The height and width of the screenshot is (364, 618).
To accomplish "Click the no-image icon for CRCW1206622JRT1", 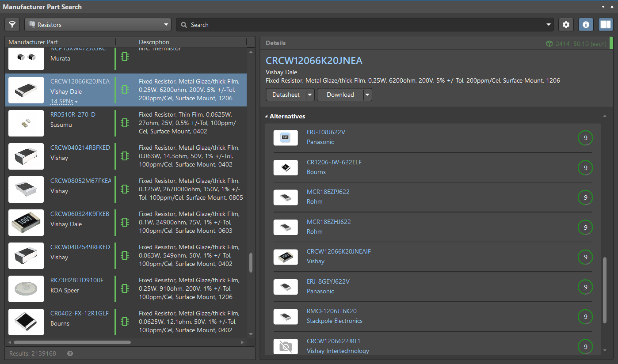I will click(x=286, y=346).
